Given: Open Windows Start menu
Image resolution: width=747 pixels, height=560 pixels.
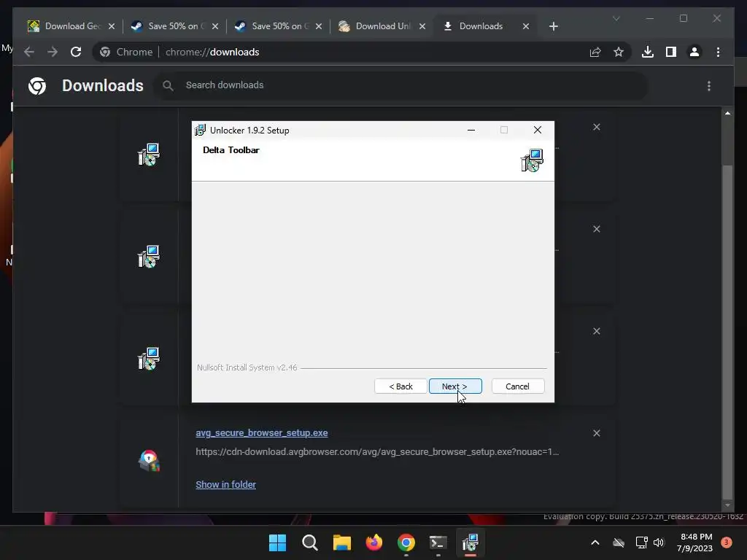Looking at the screenshot, I should 277,542.
